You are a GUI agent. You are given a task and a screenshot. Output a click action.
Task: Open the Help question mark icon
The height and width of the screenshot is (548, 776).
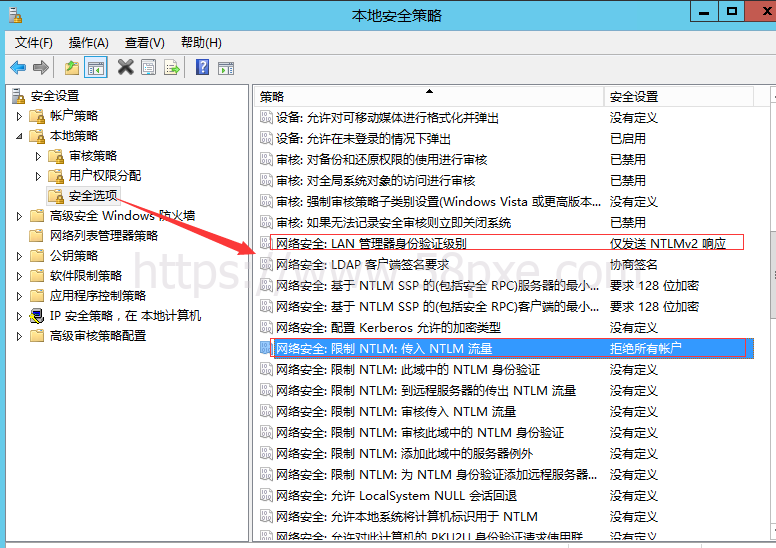pyautogui.click(x=202, y=67)
